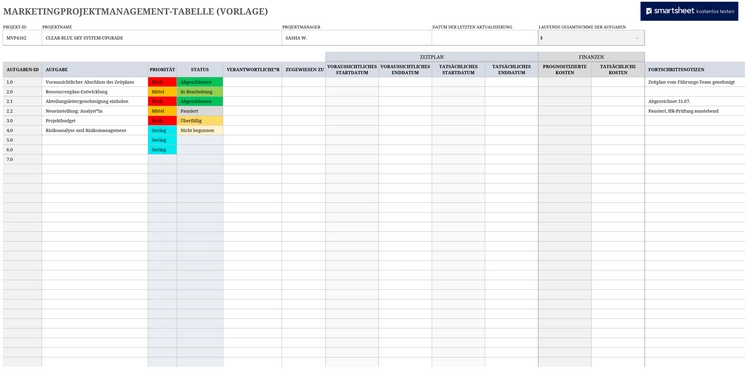Select red Hoch priority for task 1.0
Image resolution: width=747 pixels, height=370 pixels.
[x=162, y=82]
